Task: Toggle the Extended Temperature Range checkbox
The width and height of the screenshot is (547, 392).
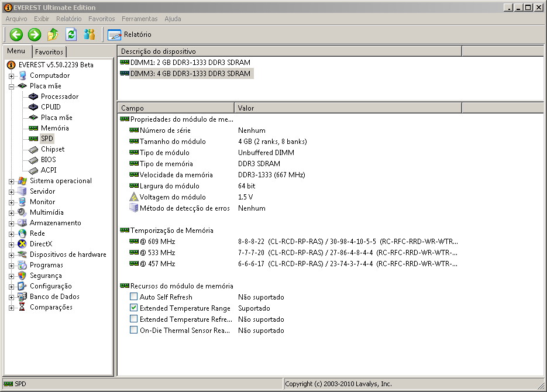Action: click(133, 308)
